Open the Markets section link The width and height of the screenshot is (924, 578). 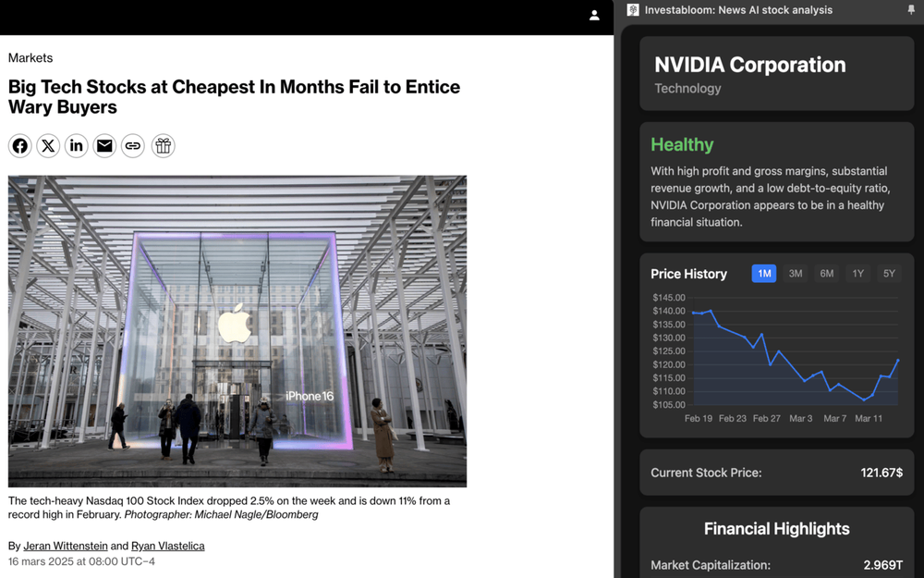click(x=30, y=57)
